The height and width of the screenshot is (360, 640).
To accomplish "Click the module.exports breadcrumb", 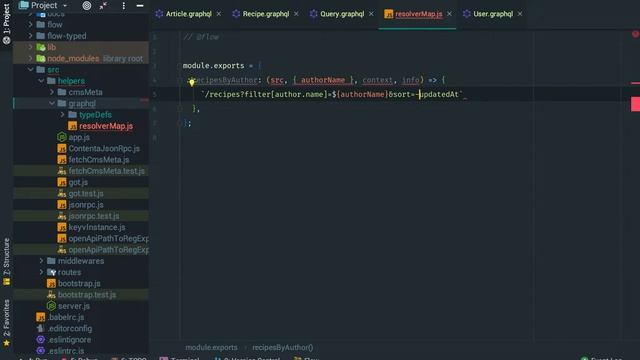I will 211,348.
